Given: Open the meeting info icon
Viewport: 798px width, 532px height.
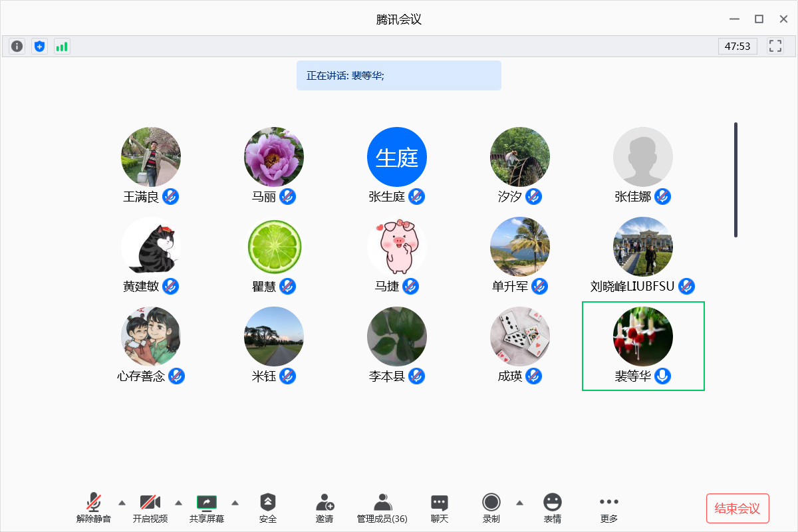Looking at the screenshot, I should pos(17,46).
